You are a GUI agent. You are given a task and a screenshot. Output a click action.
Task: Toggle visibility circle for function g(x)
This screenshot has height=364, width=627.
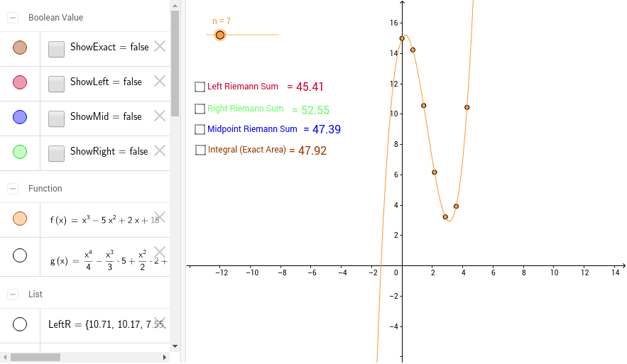(20, 255)
